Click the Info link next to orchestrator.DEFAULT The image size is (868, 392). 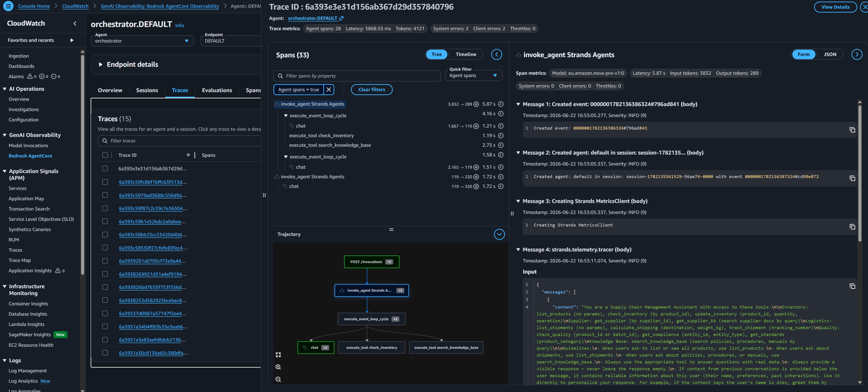pos(180,25)
